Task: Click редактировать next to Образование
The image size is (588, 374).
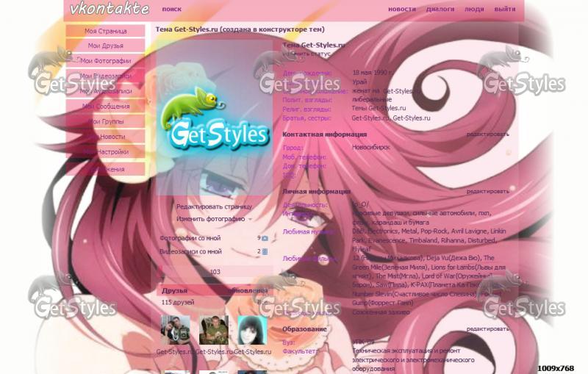Action: point(487,329)
